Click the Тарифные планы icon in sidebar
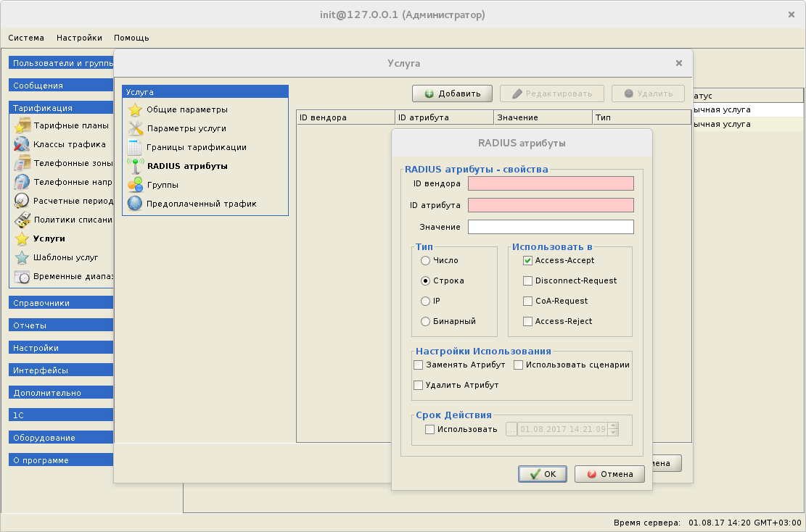The image size is (806, 532). (22, 125)
